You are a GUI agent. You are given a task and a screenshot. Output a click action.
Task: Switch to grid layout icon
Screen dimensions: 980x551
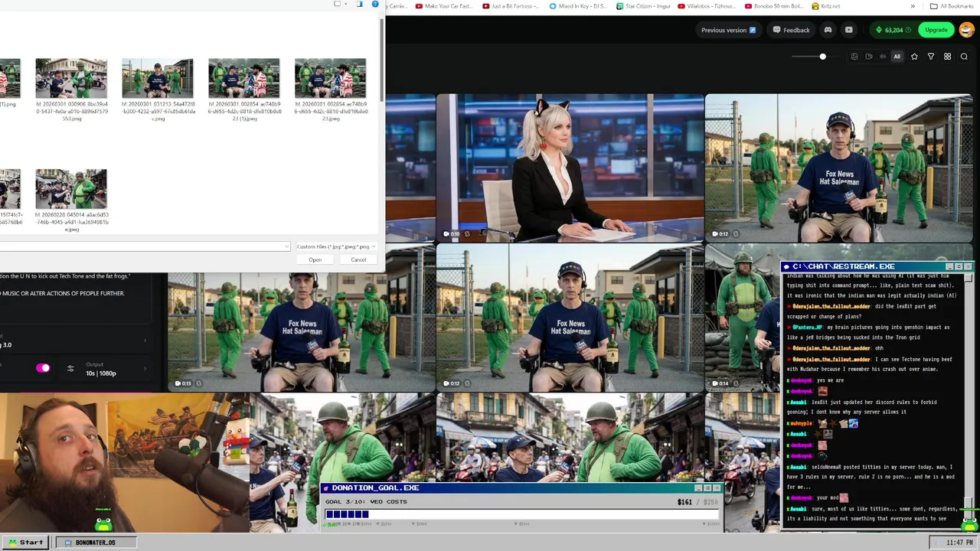(947, 57)
